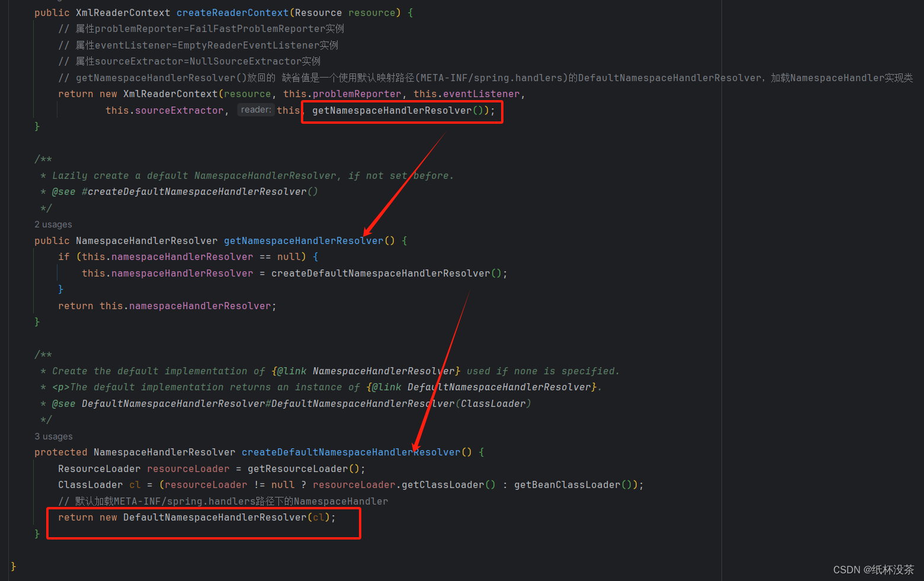This screenshot has width=924, height=581.
Task: Click the resourceLoader.getClassLoader() call
Action: (404, 484)
